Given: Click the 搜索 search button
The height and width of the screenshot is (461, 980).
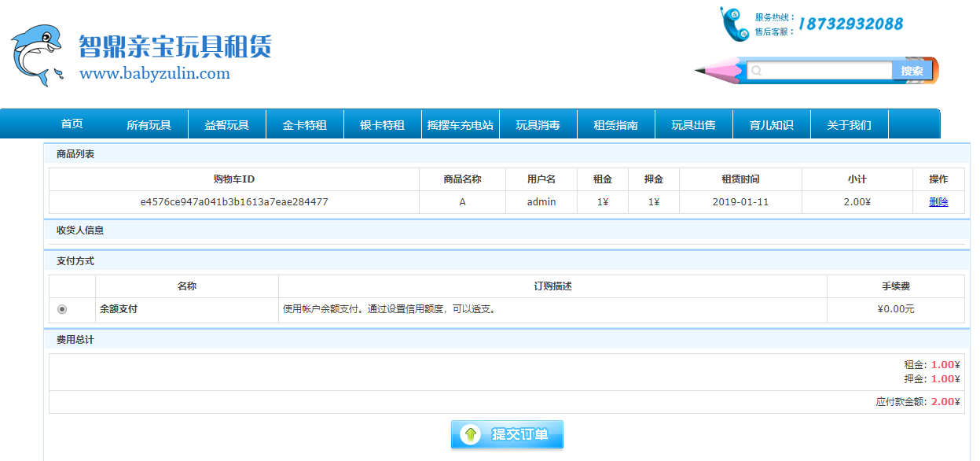Looking at the screenshot, I should point(912,71).
